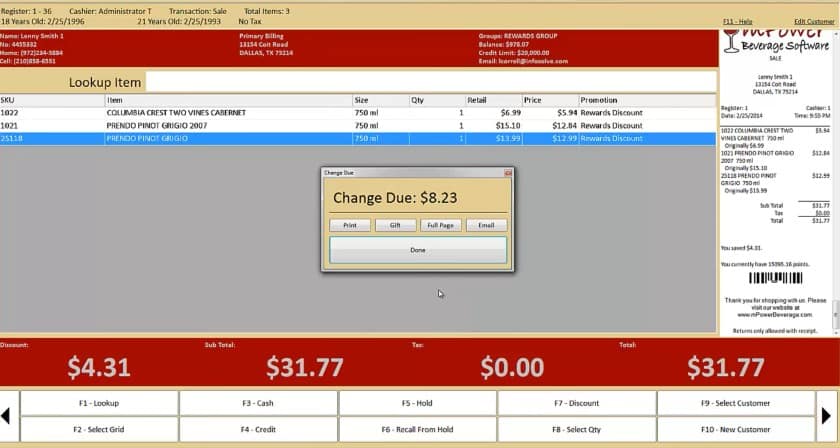This screenshot has width=840, height=448.
Task: Open F11 - Help link
Action: pyautogui.click(x=738, y=21)
